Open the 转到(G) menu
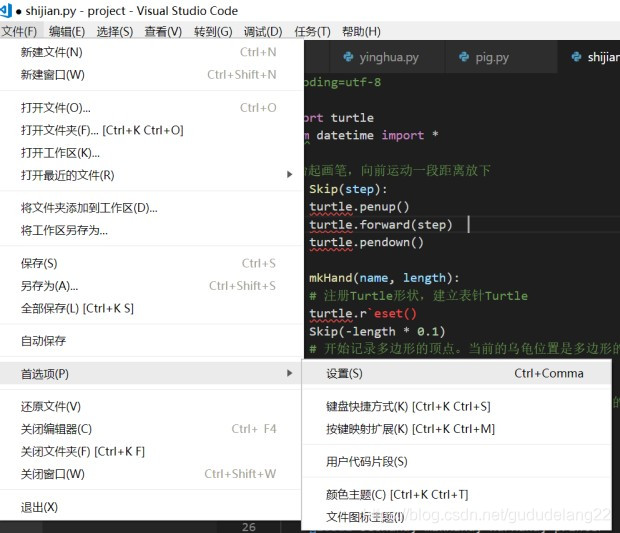Image resolution: width=620 pixels, height=533 pixels. coord(213,31)
